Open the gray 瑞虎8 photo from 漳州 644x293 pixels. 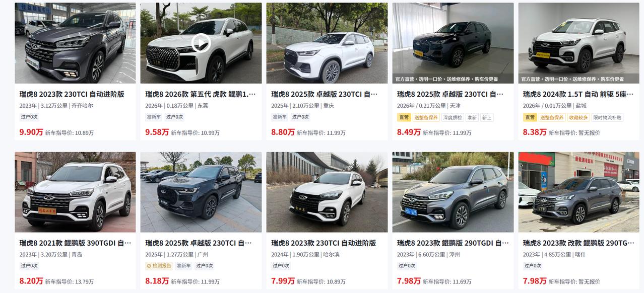pos(453,192)
